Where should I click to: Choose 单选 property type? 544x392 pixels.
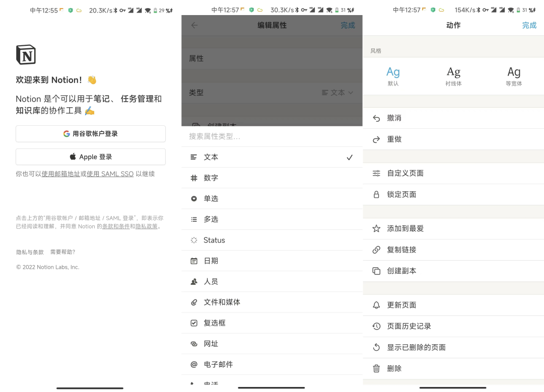272,199
